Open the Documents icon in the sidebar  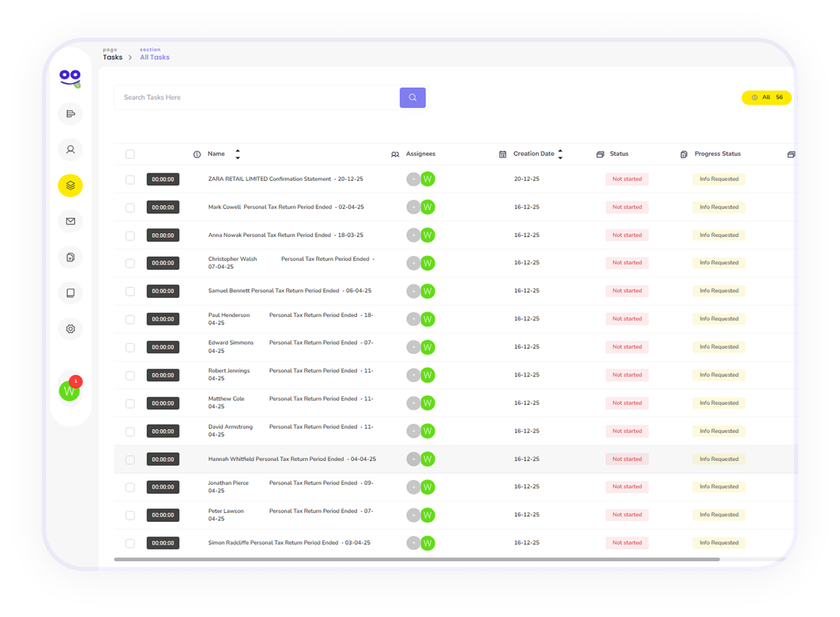click(x=70, y=257)
